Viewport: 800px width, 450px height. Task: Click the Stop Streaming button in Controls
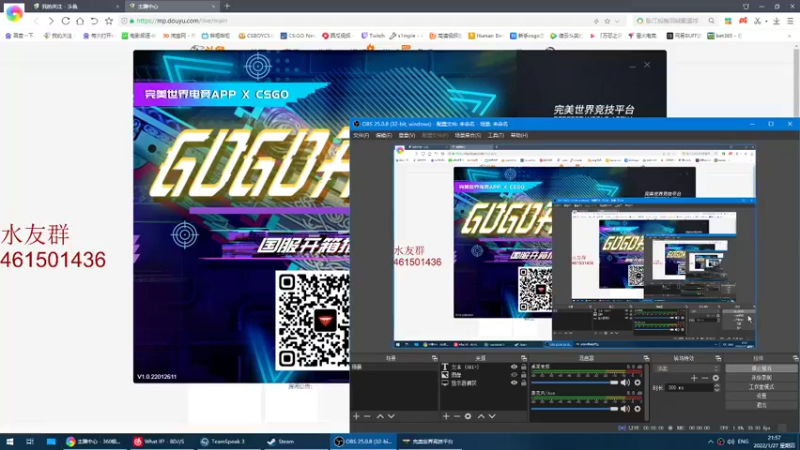click(761, 368)
